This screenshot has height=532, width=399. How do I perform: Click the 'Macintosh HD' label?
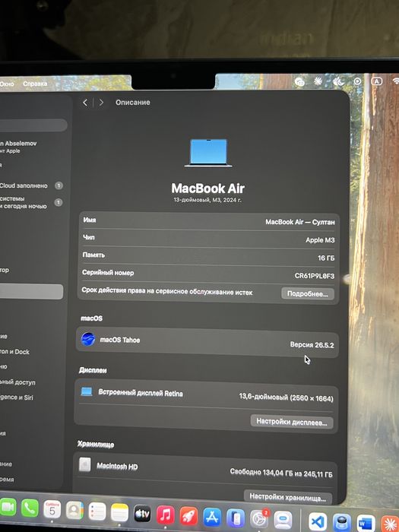(x=117, y=467)
